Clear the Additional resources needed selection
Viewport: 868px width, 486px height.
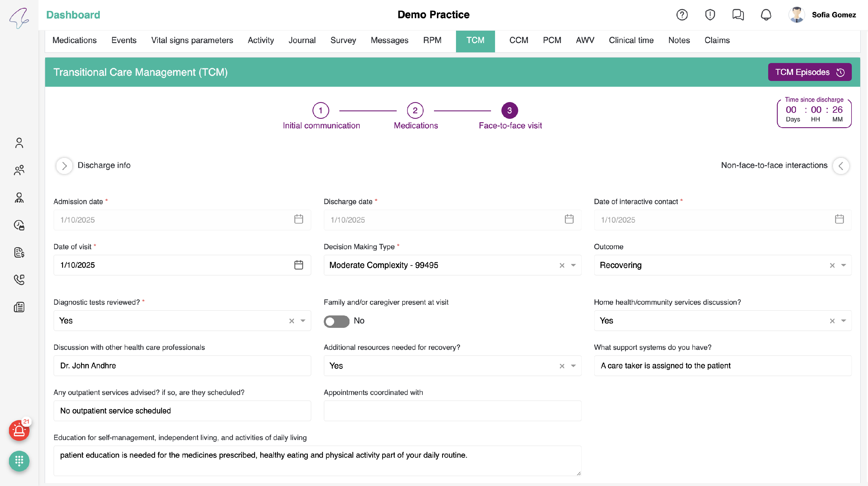coord(562,366)
